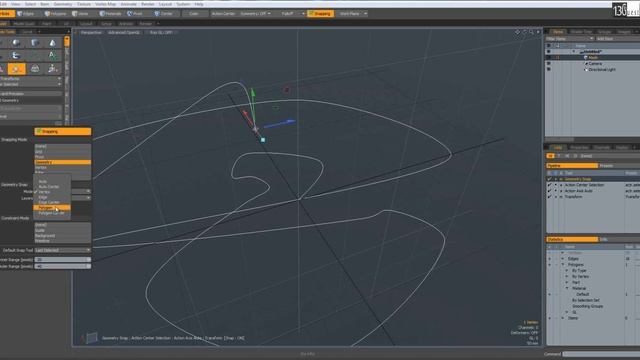Choose Polygon Center in snap mode dropdown
The width and height of the screenshot is (640, 360).
pos(52,213)
